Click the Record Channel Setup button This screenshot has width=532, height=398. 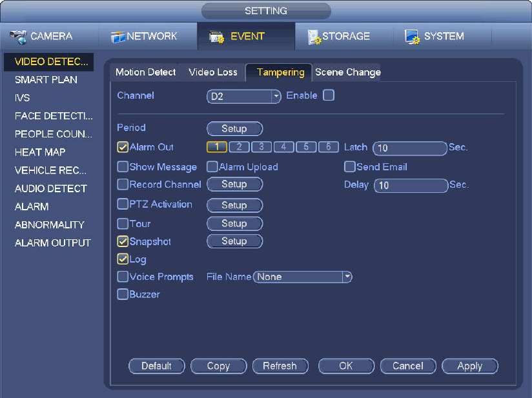pos(235,184)
